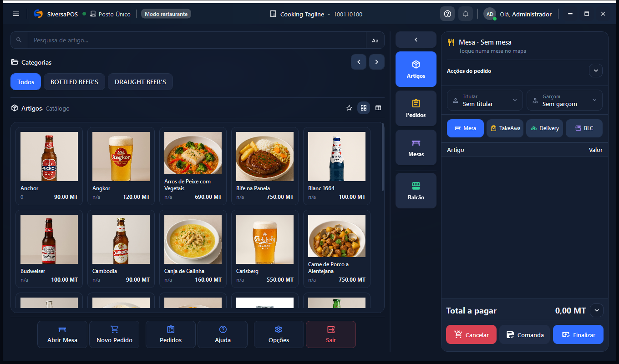The image size is (619, 364).
Task: Click the Comanda button
Action: 525,334
